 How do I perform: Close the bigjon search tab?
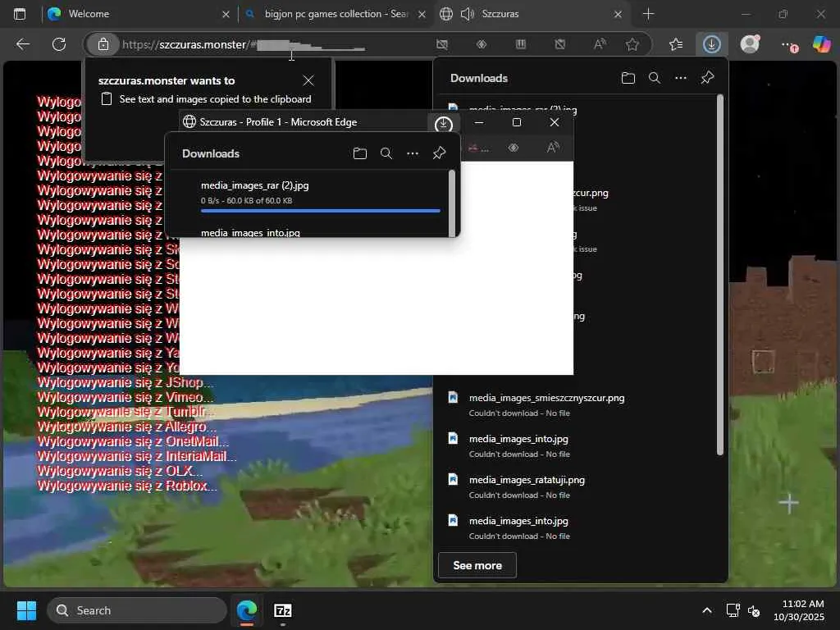coord(422,15)
